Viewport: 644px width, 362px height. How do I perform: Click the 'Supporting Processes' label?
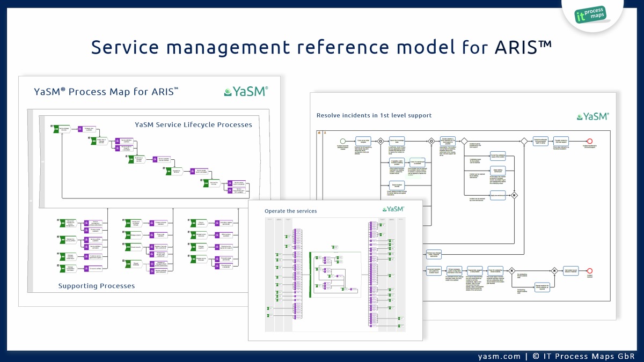(x=97, y=286)
